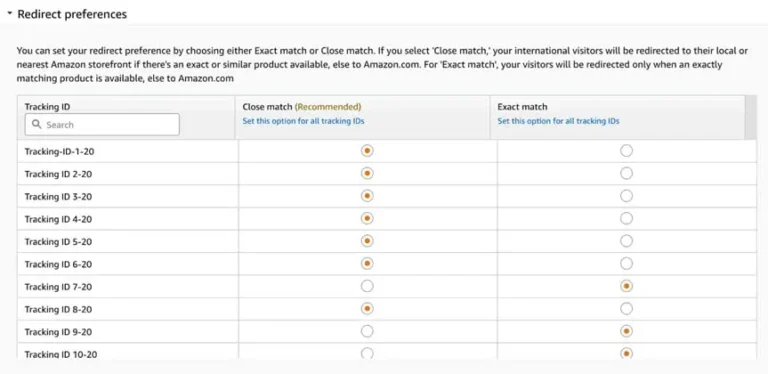
Task: Select Exact match for Tracking ID 2-20
Action: click(x=626, y=174)
